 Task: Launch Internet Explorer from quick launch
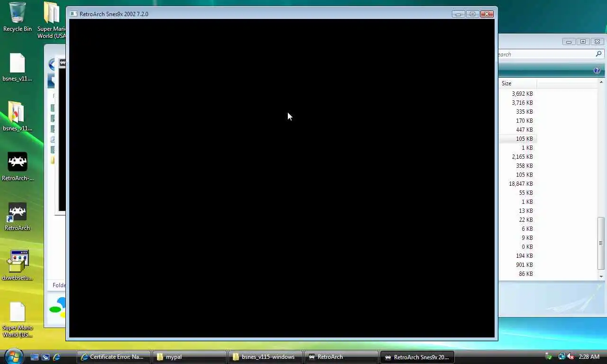(56, 357)
